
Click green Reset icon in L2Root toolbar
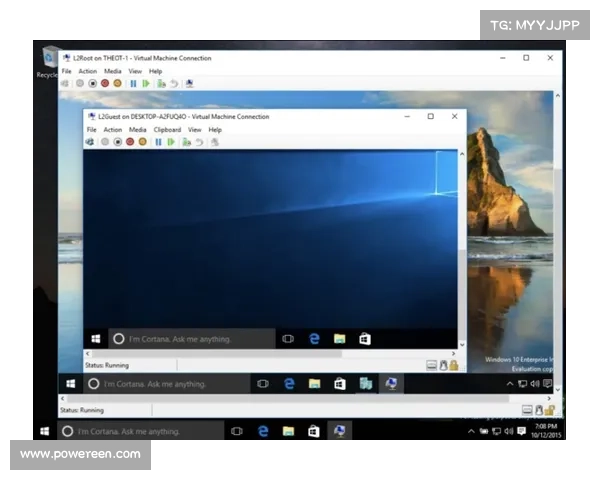[x=146, y=84]
